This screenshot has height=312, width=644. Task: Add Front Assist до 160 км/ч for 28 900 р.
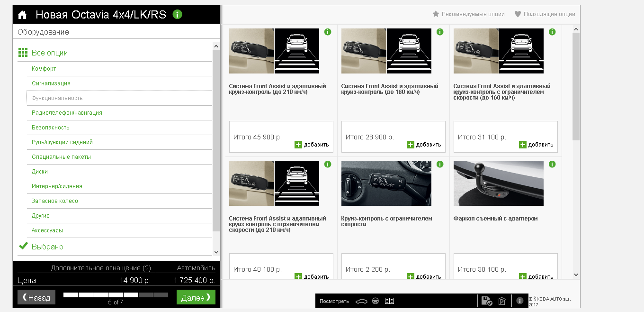424,145
